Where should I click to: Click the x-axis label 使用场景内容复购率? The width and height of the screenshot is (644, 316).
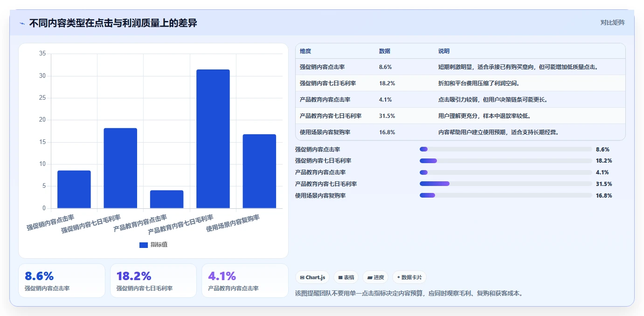pos(233,224)
